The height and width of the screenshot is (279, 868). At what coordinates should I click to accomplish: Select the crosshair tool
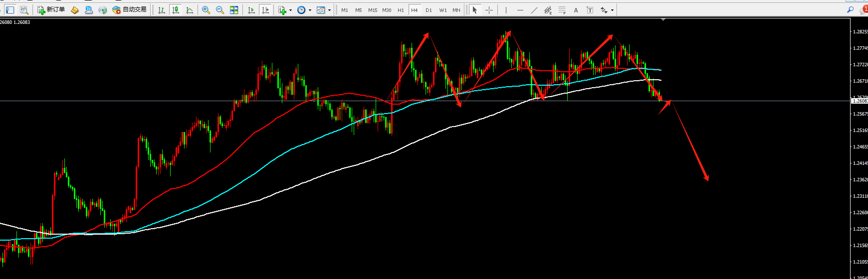tap(489, 10)
